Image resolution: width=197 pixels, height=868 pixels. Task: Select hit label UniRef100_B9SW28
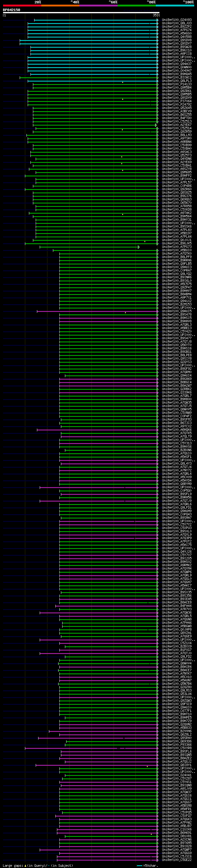pyautogui.click(x=177, y=47)
